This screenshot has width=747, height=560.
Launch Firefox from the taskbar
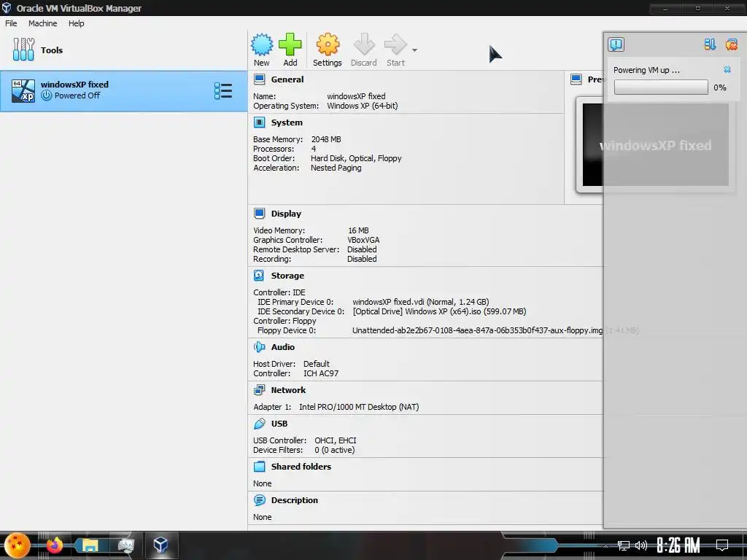54,545
